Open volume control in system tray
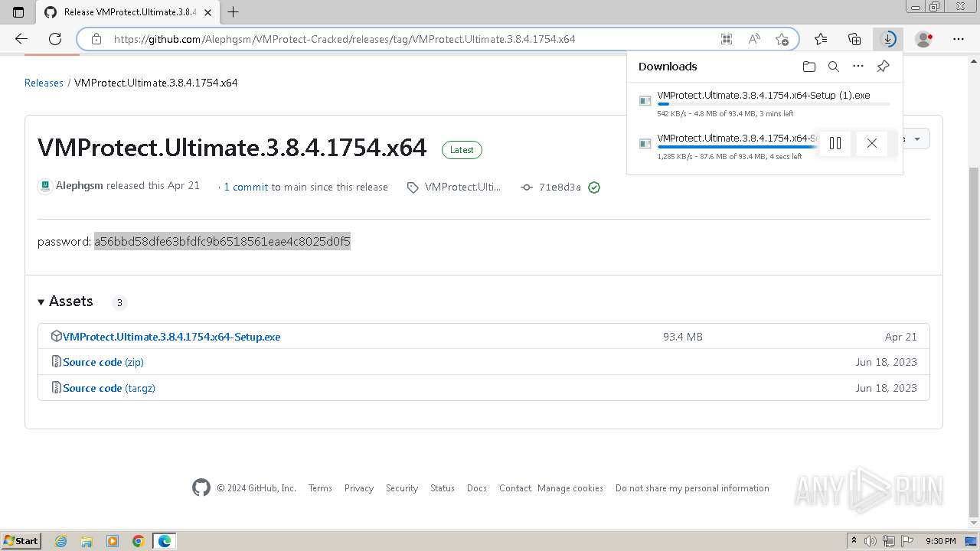The image size is (980, 551). [x=872, y=541]
